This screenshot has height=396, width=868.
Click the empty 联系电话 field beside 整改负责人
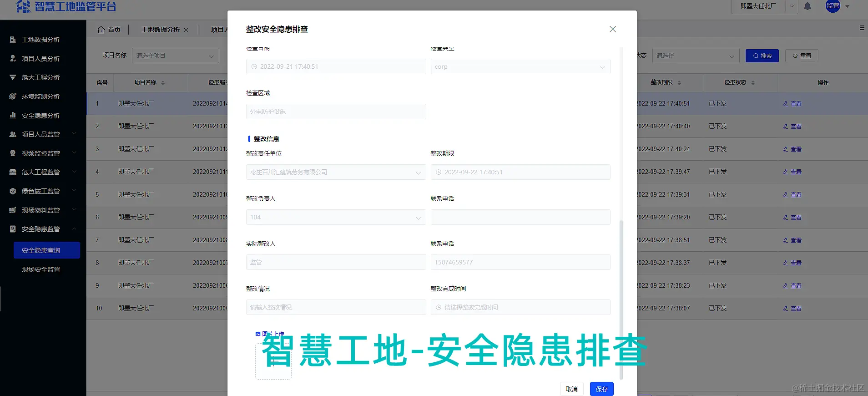[x=520, y=217]
